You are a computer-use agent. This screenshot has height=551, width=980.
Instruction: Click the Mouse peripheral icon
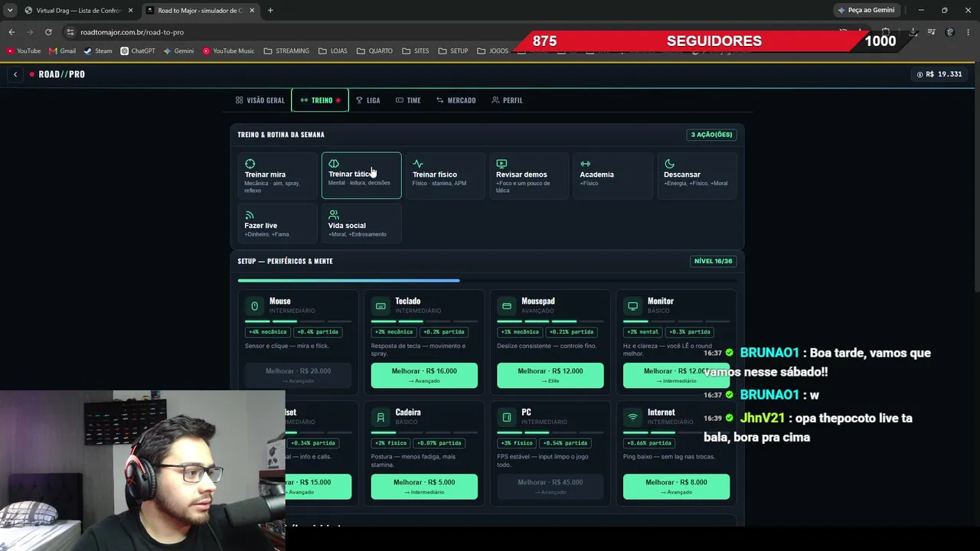[x=255, y=306]
